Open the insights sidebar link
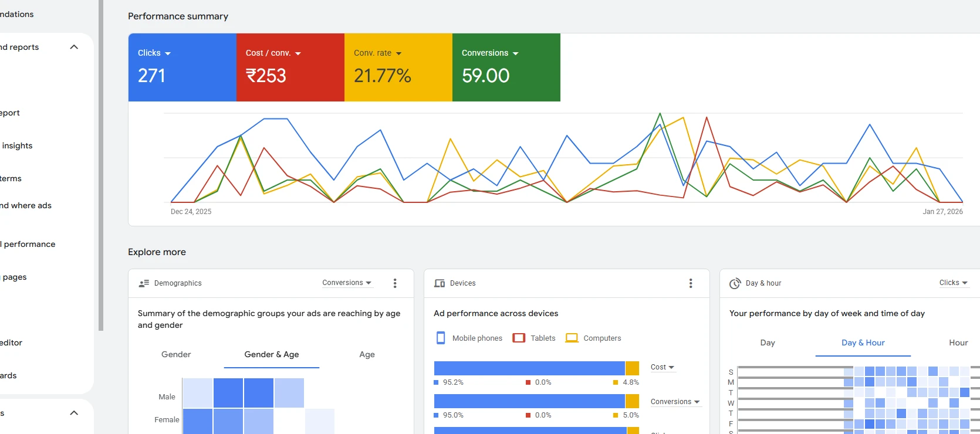 pos(16,145)
